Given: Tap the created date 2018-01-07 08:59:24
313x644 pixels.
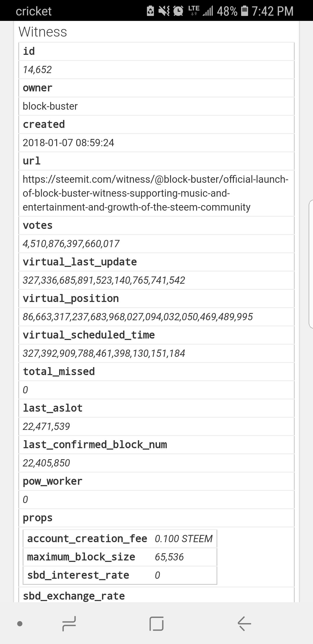Looking at the screenshot, I should [x=68, y=143].
